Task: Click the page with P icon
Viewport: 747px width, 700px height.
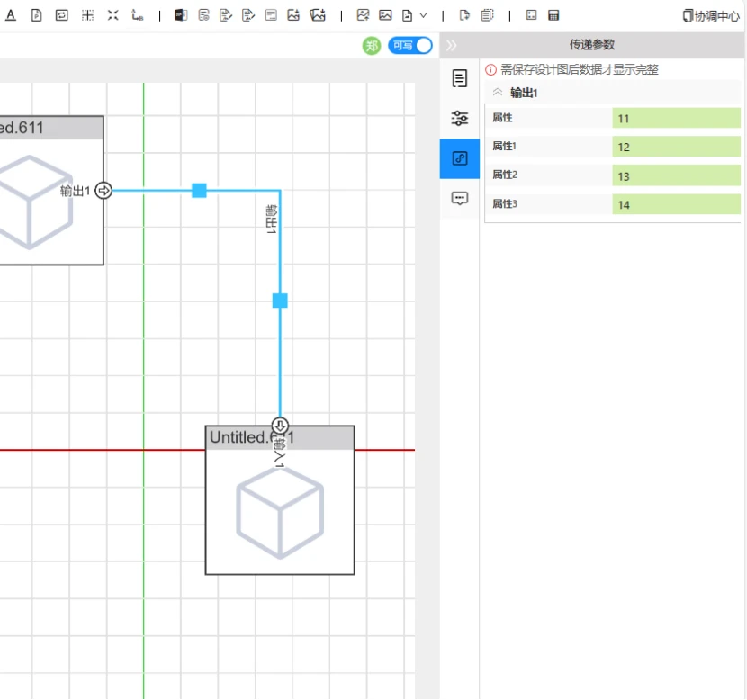Action: coord(36,15)
